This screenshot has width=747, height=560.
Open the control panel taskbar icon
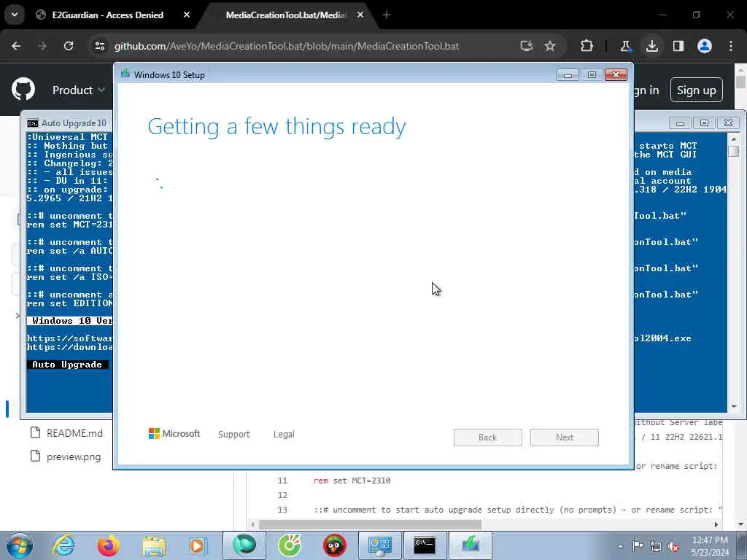(379, 545)
